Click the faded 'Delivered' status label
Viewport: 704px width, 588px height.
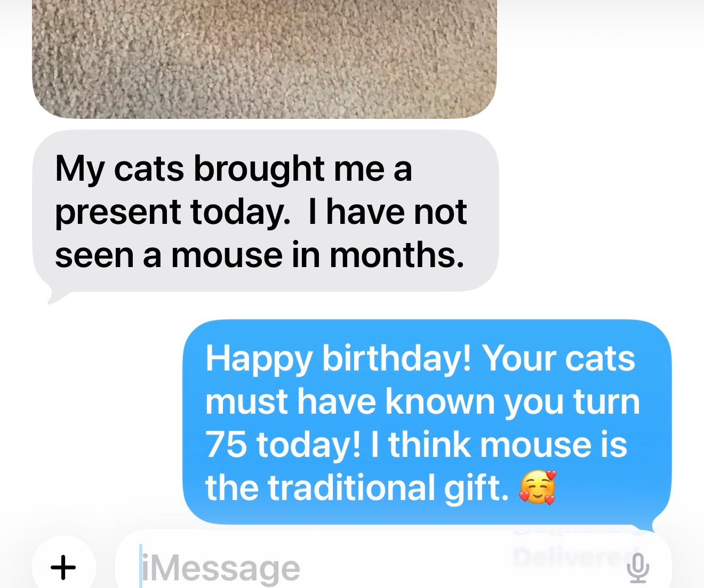(x=574, y=556)
